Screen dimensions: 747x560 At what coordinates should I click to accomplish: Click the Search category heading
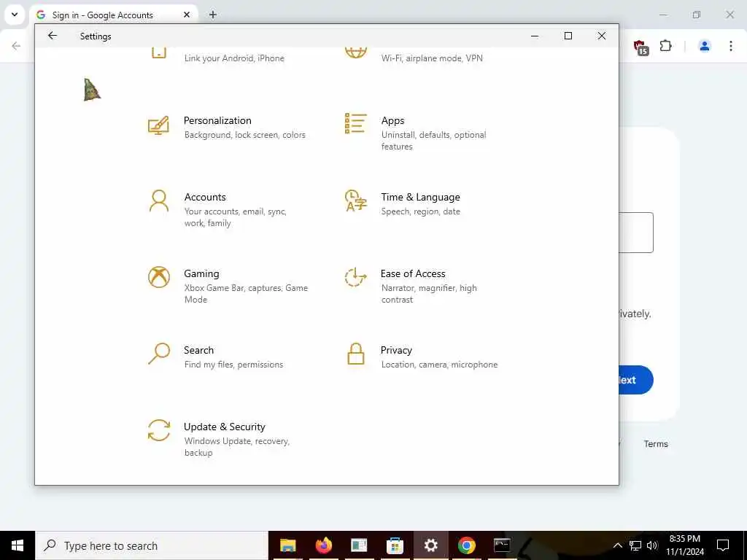[x=198, y=351]
